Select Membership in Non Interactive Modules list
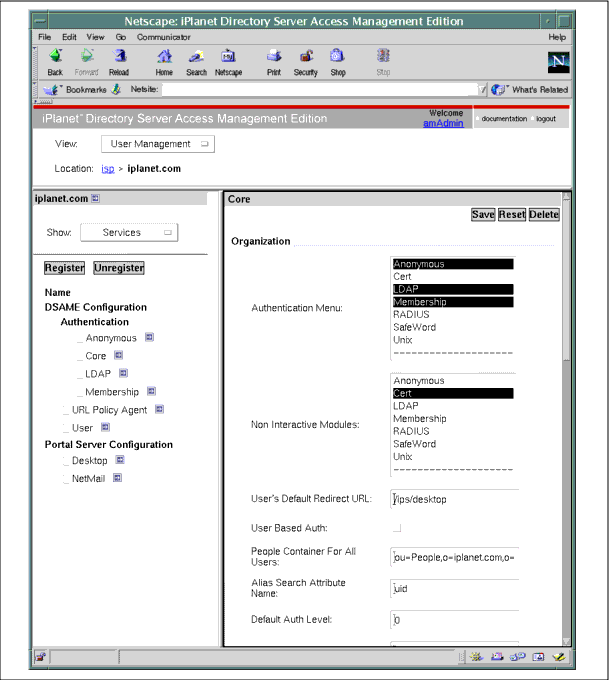609x680 pixels. click(x=453, y=418)
